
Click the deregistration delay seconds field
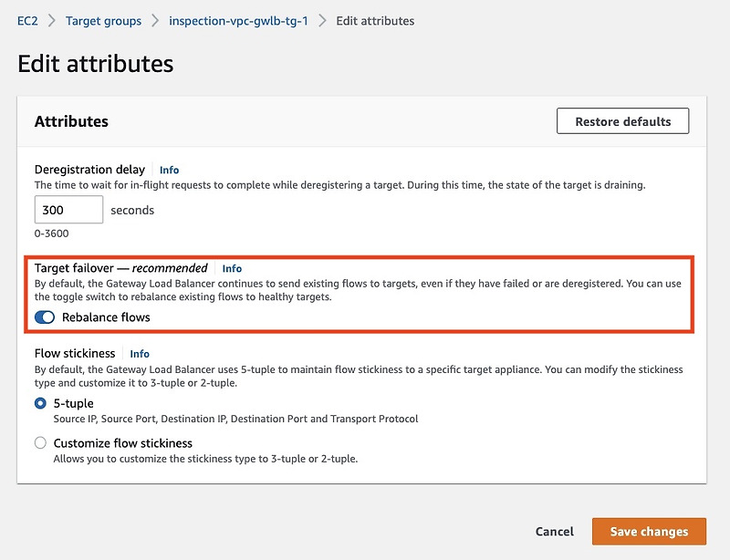(x=68, y=209)
